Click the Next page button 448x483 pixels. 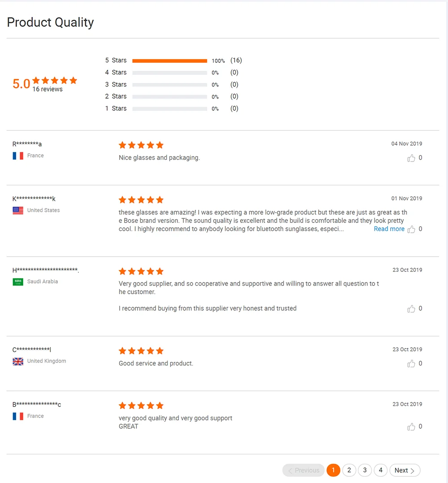click(405, 470)
